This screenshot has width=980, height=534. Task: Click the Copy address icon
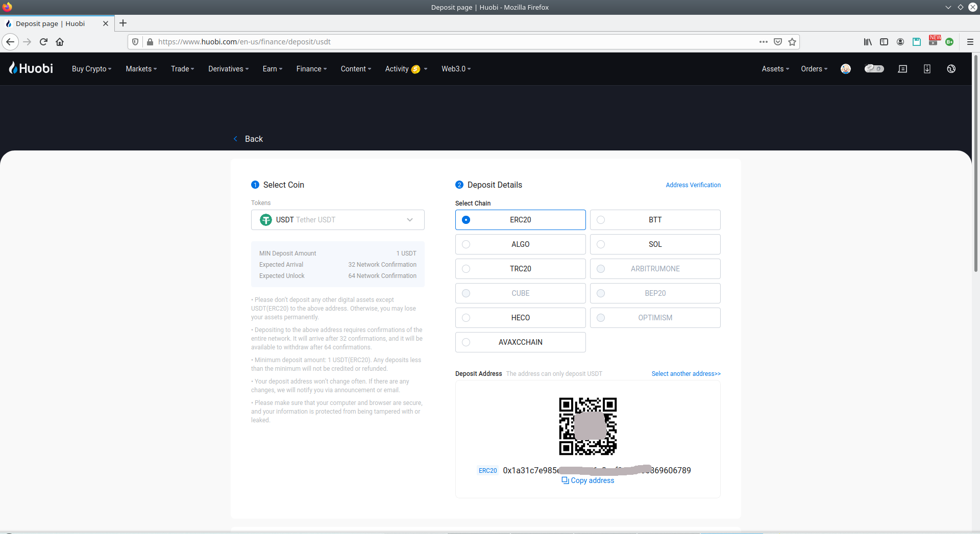pos(565,480)
